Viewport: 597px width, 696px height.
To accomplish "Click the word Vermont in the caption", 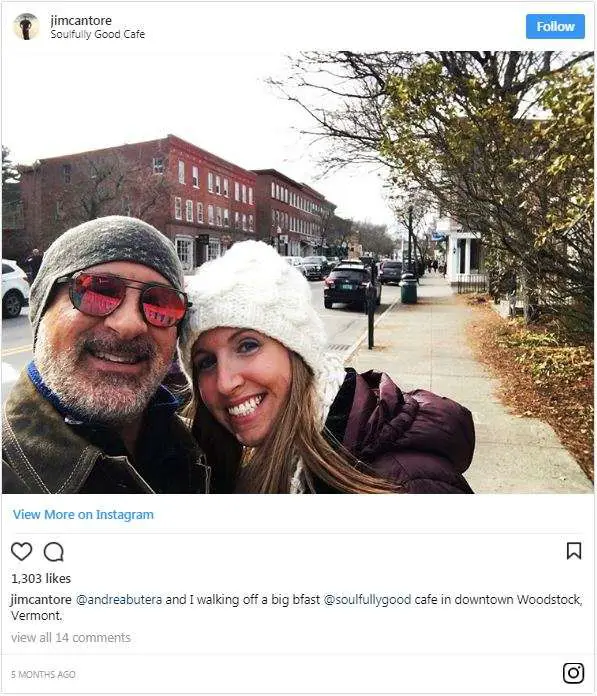I will 36,616.
